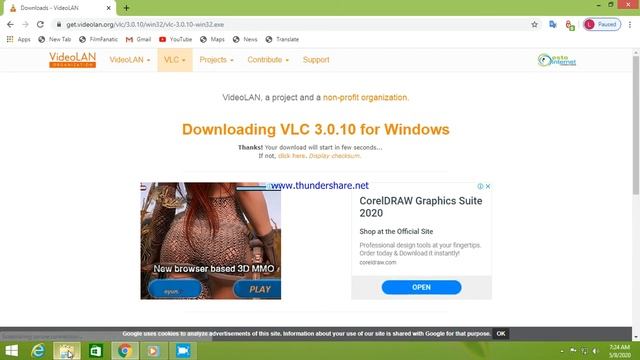
Task: Close the CorelDRAW ad with X
Action: (488, 186)
